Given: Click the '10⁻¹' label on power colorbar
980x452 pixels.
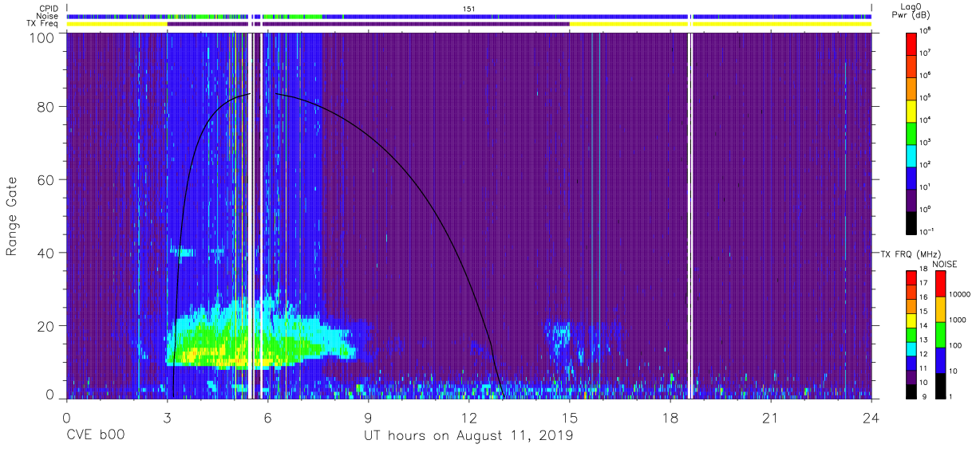Looking at the screenshot, I should 927,231.
